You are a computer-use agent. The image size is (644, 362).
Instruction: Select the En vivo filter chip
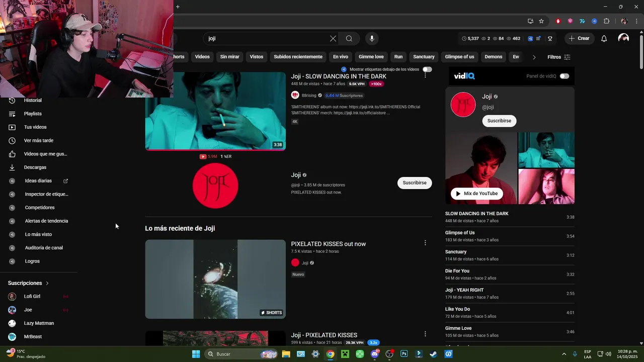click(x=341, y=57)
